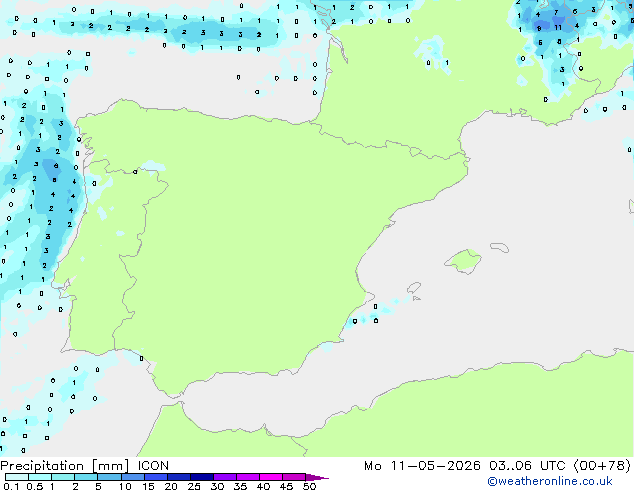The image size is (634, 490).
Task: Click the "25" legend scale label
Action: pos(194,486)
